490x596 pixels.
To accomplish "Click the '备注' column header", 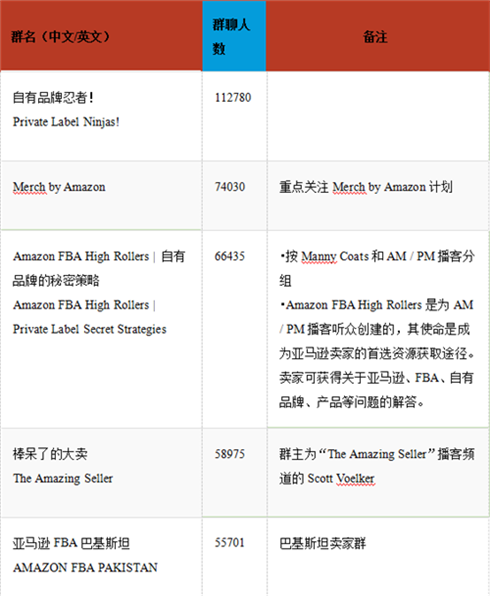I will 378,36.
